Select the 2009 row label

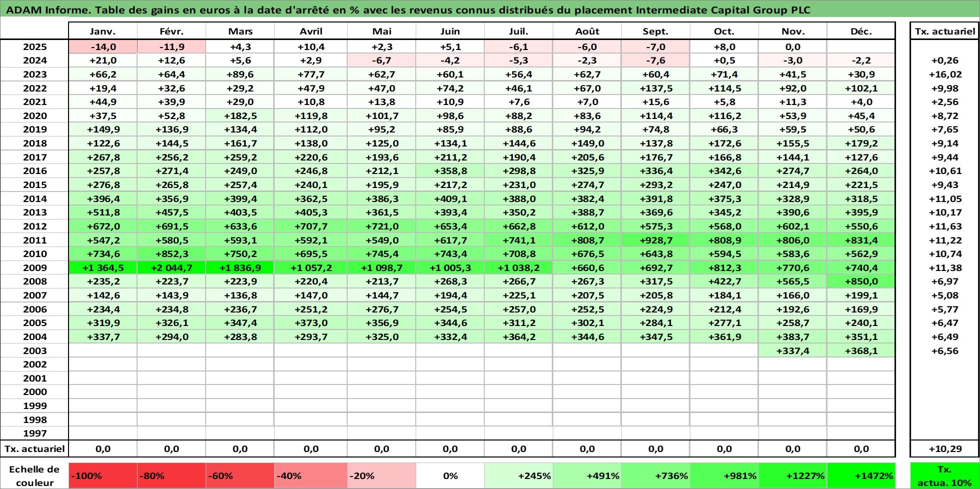point(35,267)
